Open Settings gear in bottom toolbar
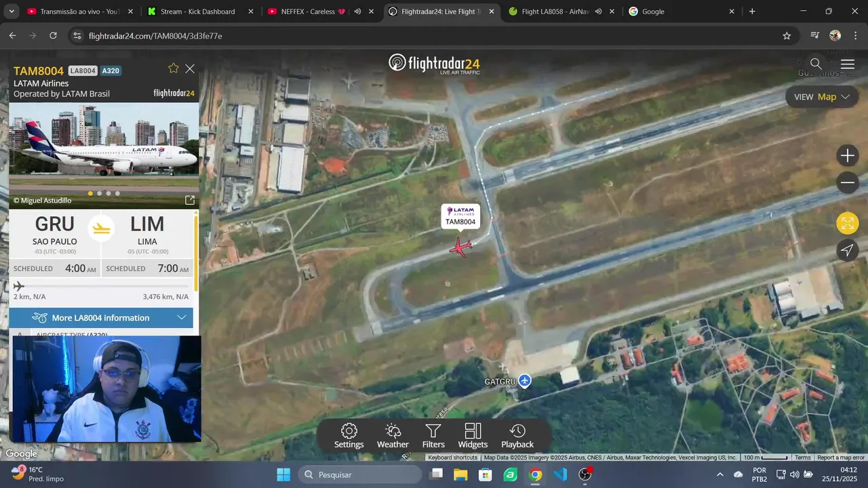Viewport: 868px width, 488px height. 349,436
